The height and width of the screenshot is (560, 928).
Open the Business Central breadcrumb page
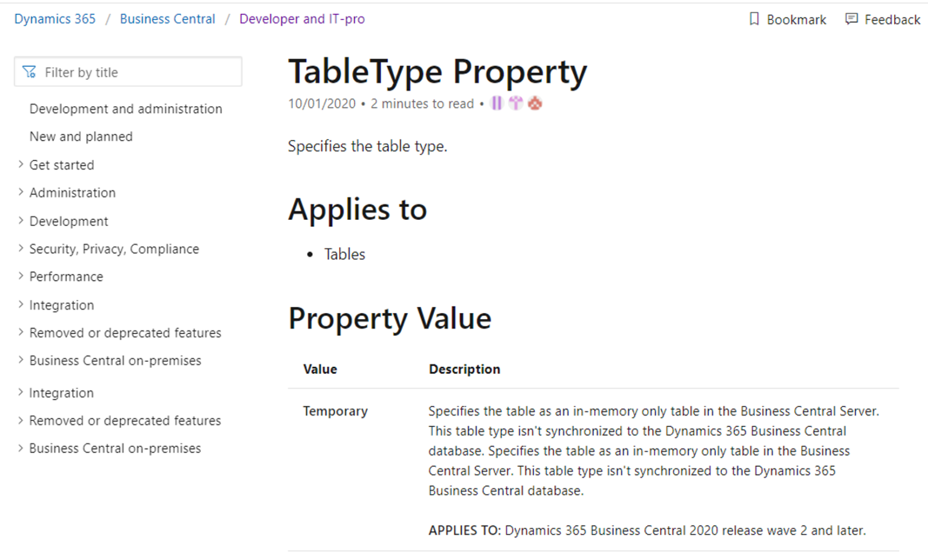[167, 19]
